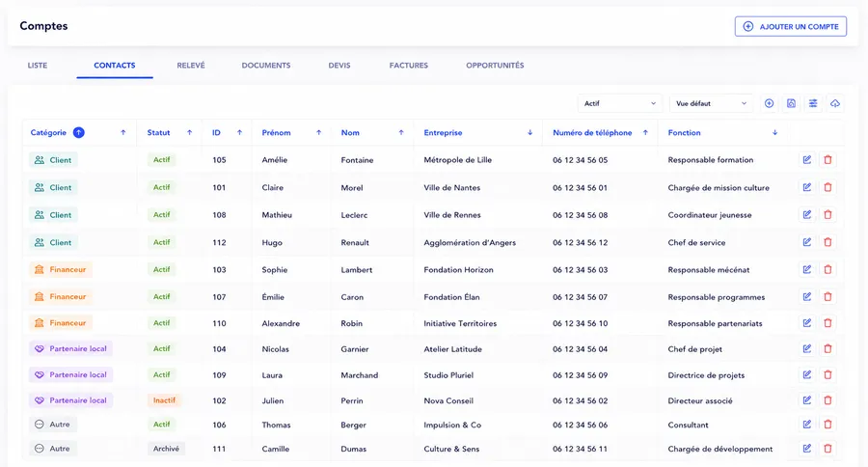
Task: Click the Archivé status badge
Action: tap(166, 449)
